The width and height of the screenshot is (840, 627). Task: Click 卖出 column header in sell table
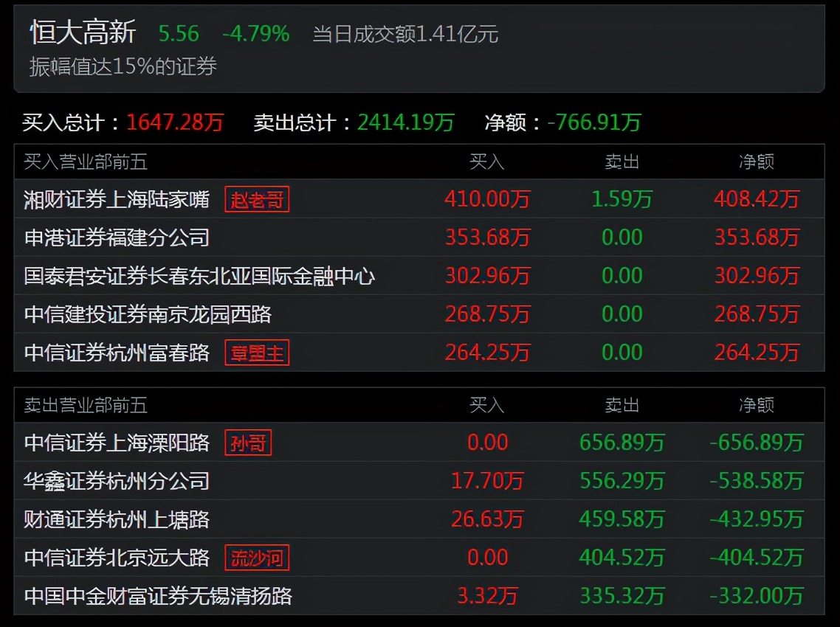[x=622, y=405]
